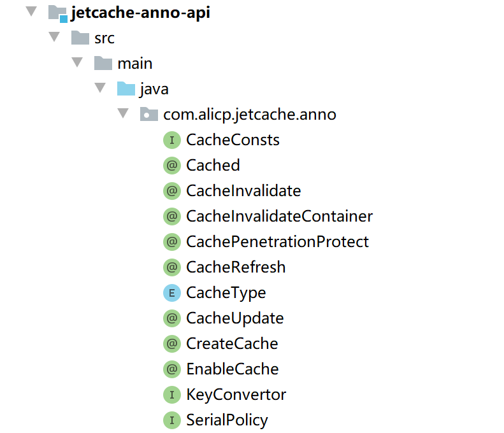Screen dimensions: 504x433
Task: Click the blue java source folder icon
Action: coord(126,89)
